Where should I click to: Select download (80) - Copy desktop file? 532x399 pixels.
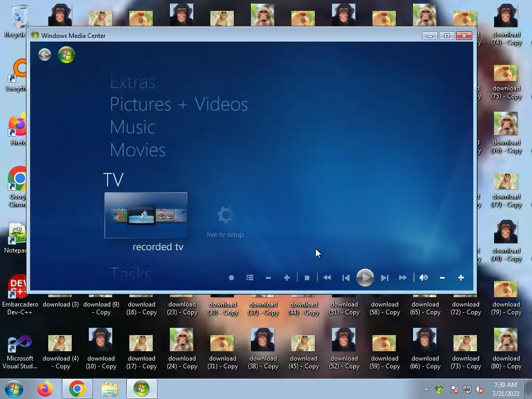pos(506,349)
